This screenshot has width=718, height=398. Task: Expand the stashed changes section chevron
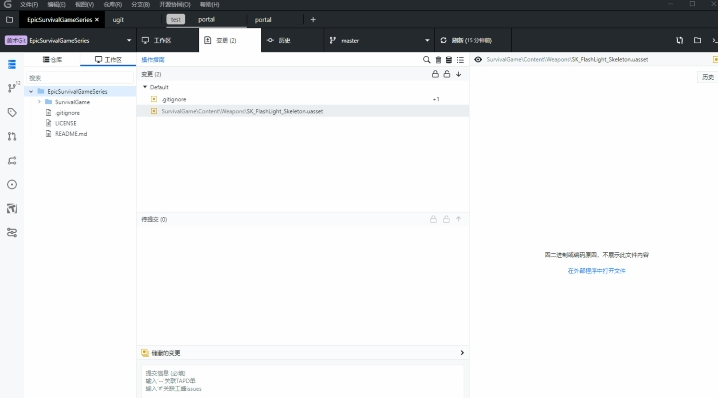462,353
